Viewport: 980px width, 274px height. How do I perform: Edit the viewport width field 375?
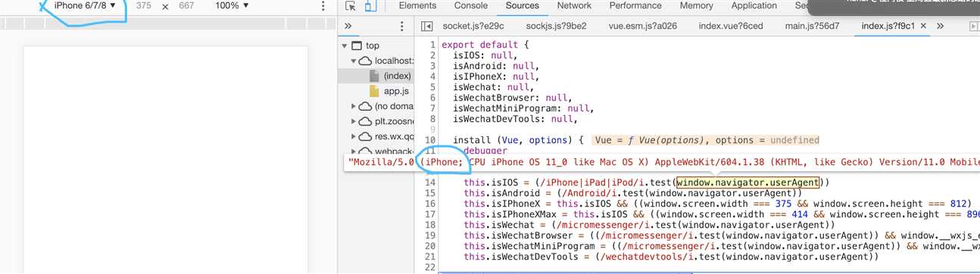click(x=143, y=6)
